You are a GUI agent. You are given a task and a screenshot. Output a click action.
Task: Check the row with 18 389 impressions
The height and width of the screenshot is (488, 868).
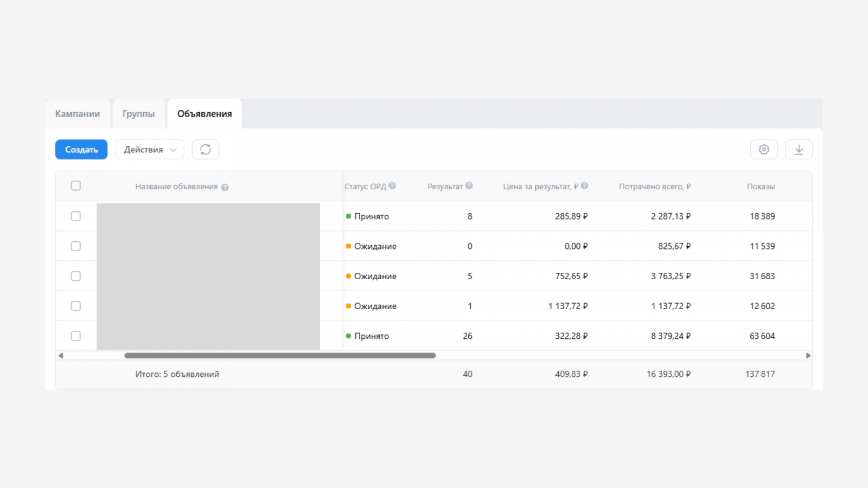point(76,216)
